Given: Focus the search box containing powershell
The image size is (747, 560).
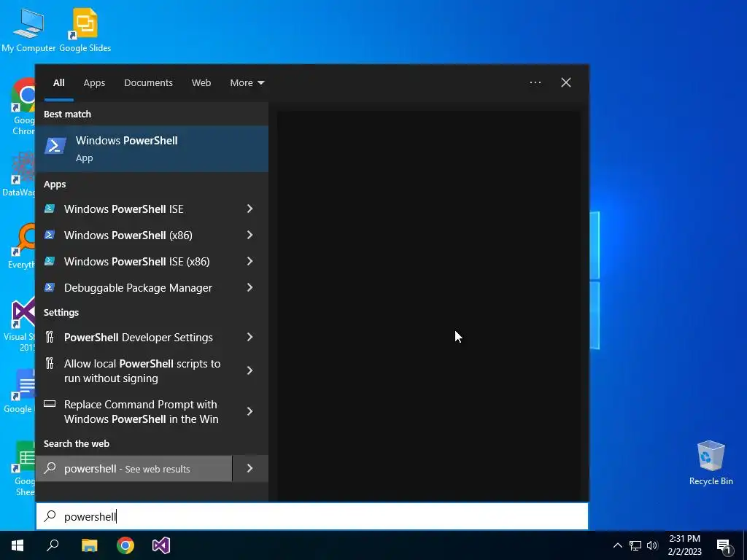Looking at the screenshot, I should pos(312,516).
